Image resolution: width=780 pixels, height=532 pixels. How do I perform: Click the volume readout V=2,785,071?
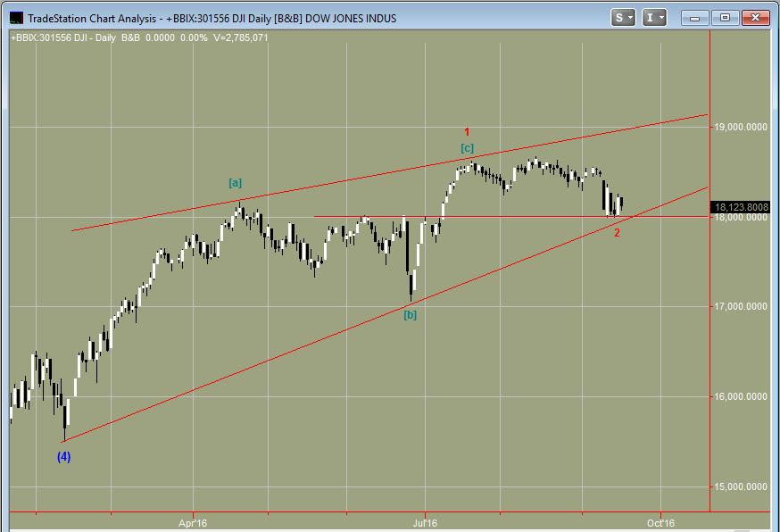241,37
